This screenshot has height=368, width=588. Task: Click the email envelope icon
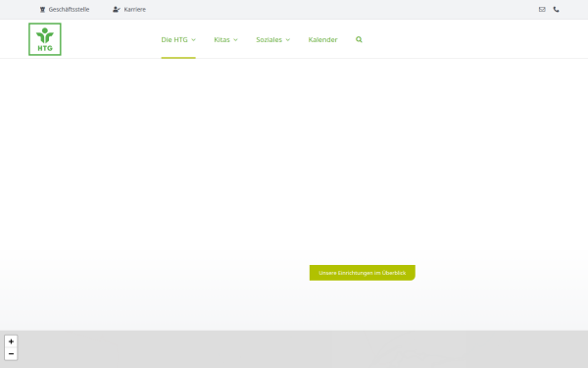pyautogui.click(x=542, y=10)
